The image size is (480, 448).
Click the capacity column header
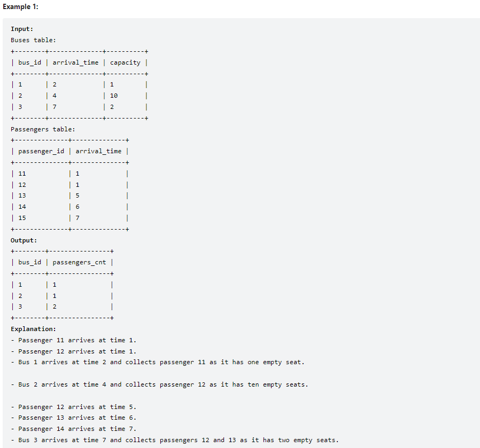(125, 62)
